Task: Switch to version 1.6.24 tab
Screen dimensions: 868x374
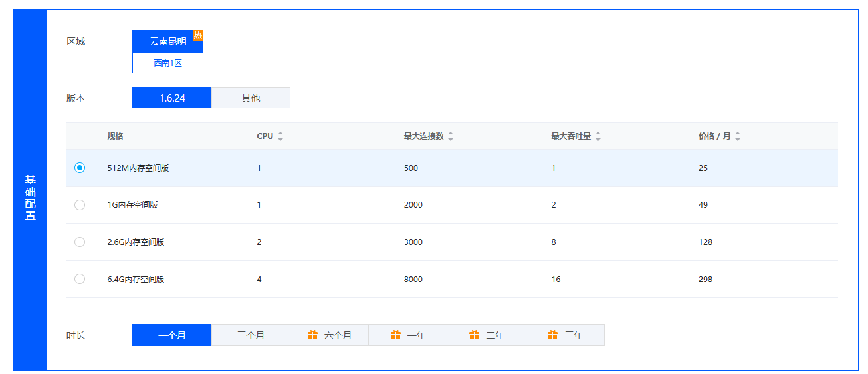Action: coord(172,98)
